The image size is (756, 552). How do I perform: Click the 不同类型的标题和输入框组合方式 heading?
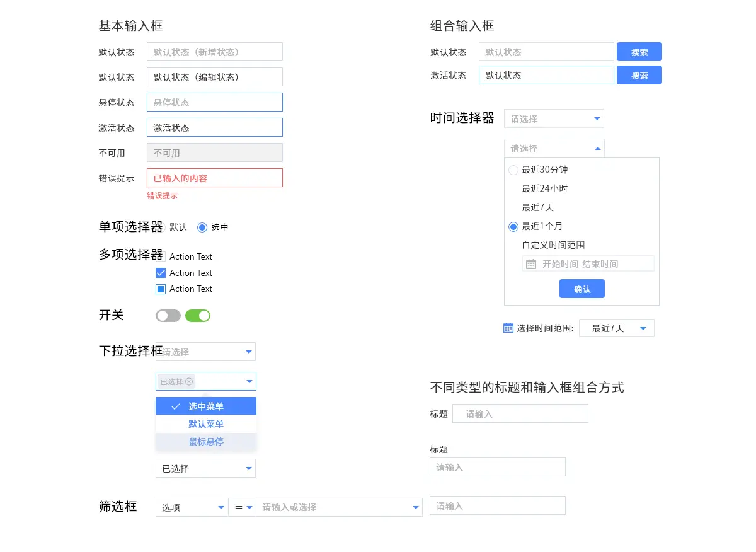point(527,387)
